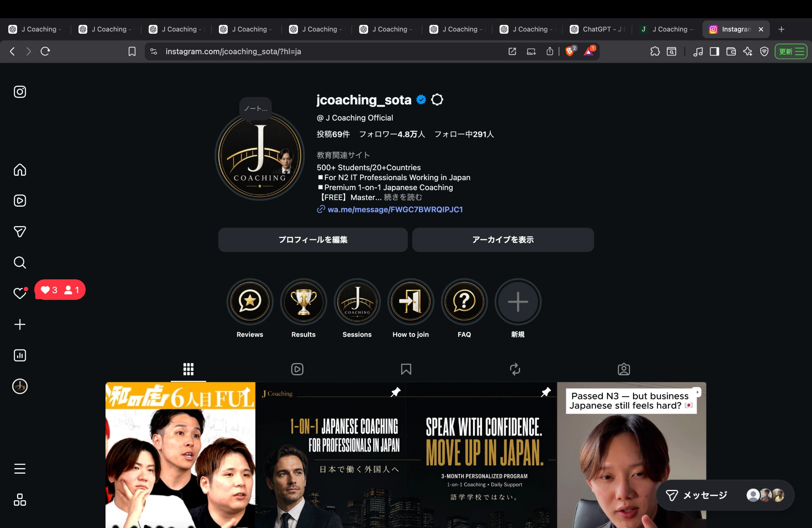Open フォロワー4.8万人 followers list
This screenshot has height=528, width=812.
point(392,134)
